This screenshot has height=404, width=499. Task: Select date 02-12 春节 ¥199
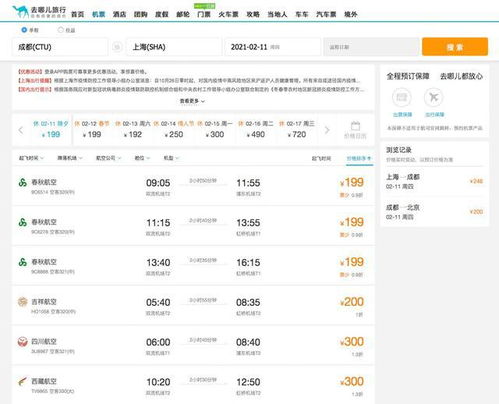[92, 129]
